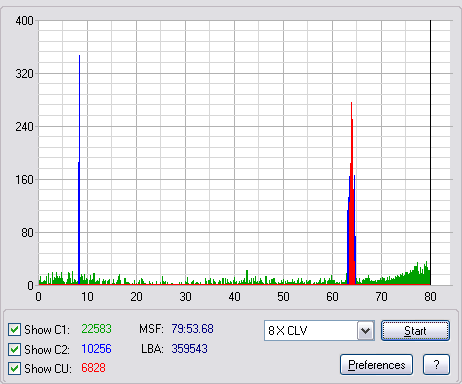
Task: Start the disc scan
Action: [x=415, y=331]
